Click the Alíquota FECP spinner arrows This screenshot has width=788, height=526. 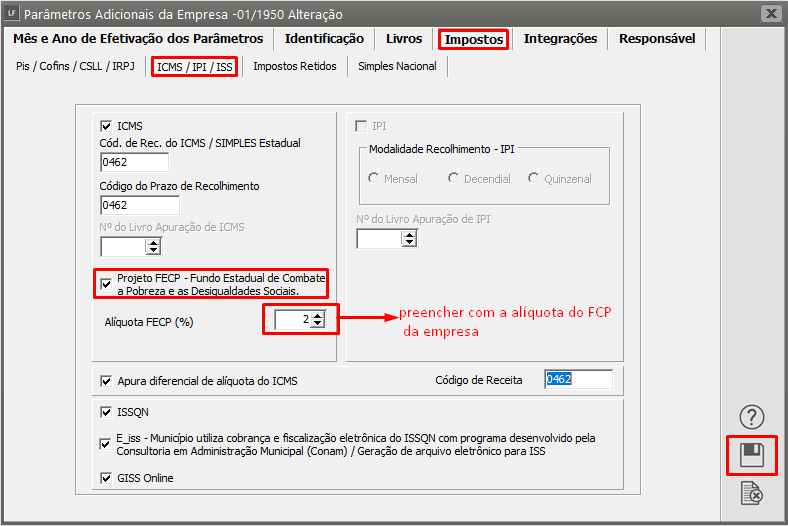[x=317, y=320]
